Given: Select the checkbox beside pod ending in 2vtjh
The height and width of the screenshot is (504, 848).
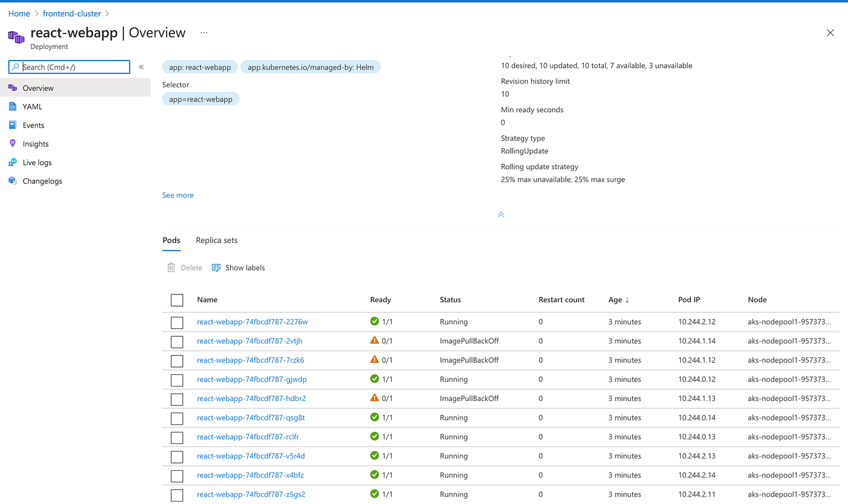Looking at the screenshot, I should pyautogui.click(x=176, y=341).
